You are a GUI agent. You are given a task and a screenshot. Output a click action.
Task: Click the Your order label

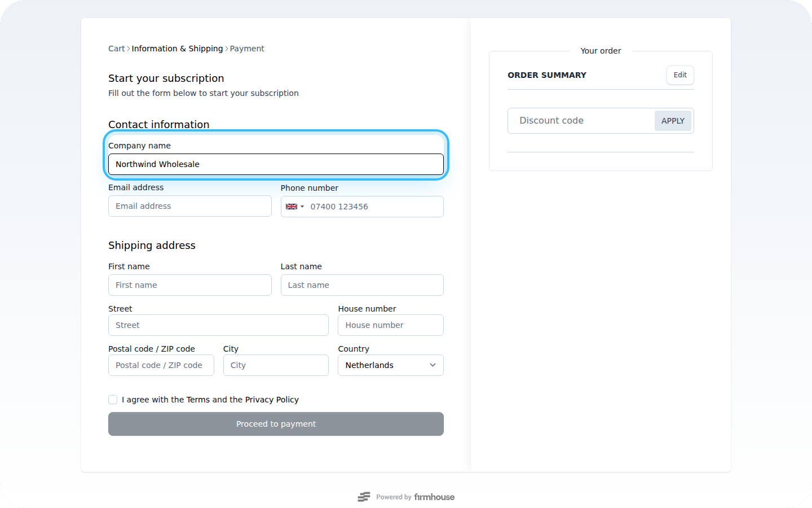(x=601, y=51)
